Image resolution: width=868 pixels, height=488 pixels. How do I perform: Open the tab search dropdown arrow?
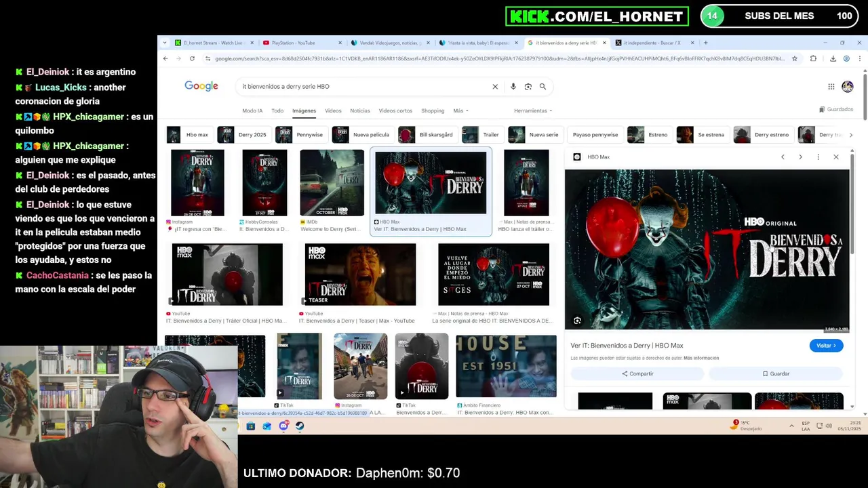pyautogui.click(x=164, y=43)
